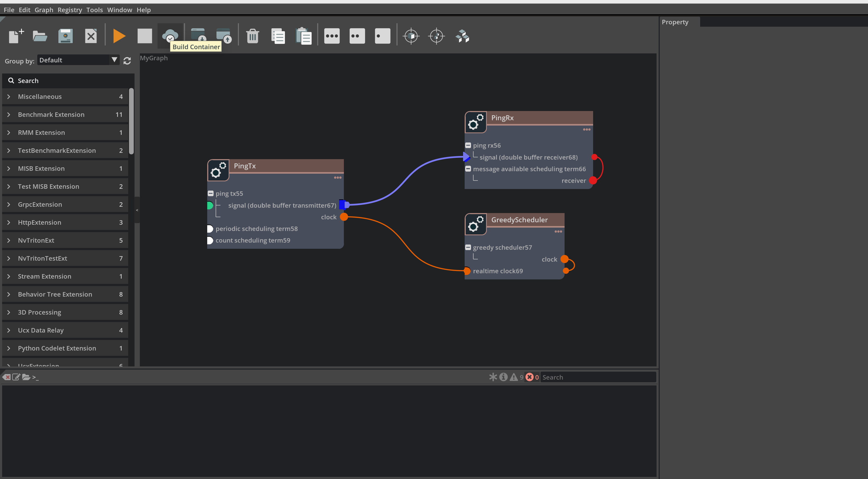This screenshot has width=868, height=479.
Task: Open the PingTx node options menu
Action: pos(338,178)
